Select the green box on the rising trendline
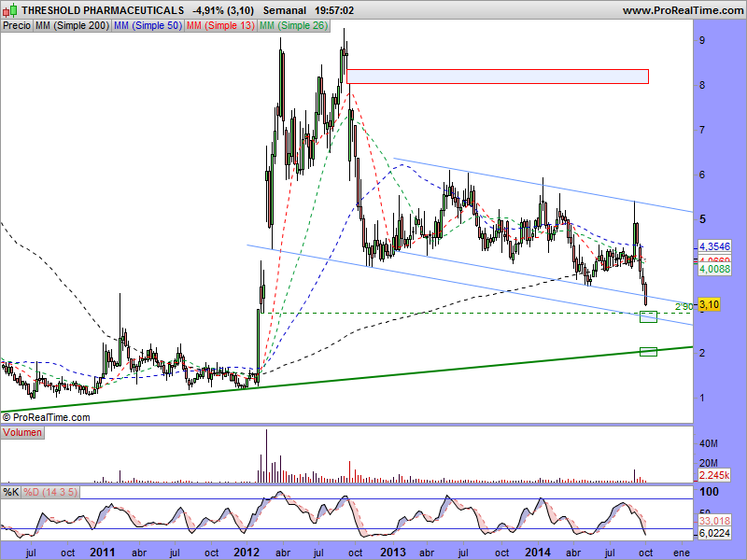This screenshot has width=747, height=560. [648, 352]
